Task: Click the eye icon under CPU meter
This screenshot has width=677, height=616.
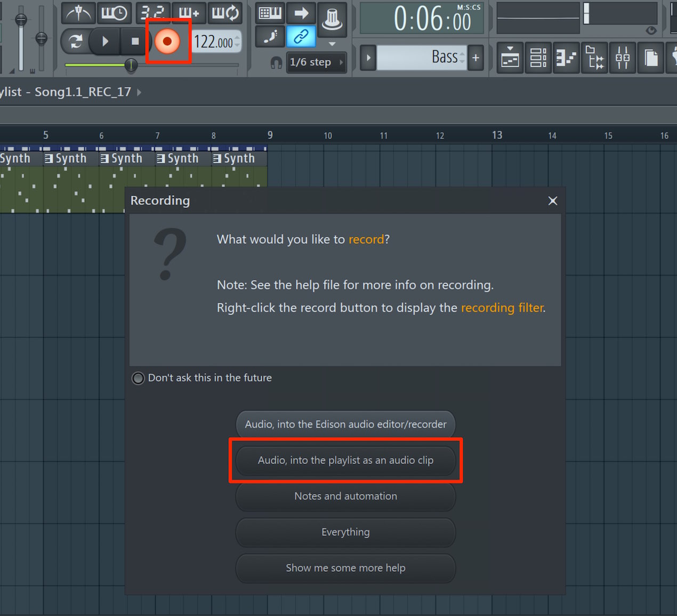Action: (651, 30)
